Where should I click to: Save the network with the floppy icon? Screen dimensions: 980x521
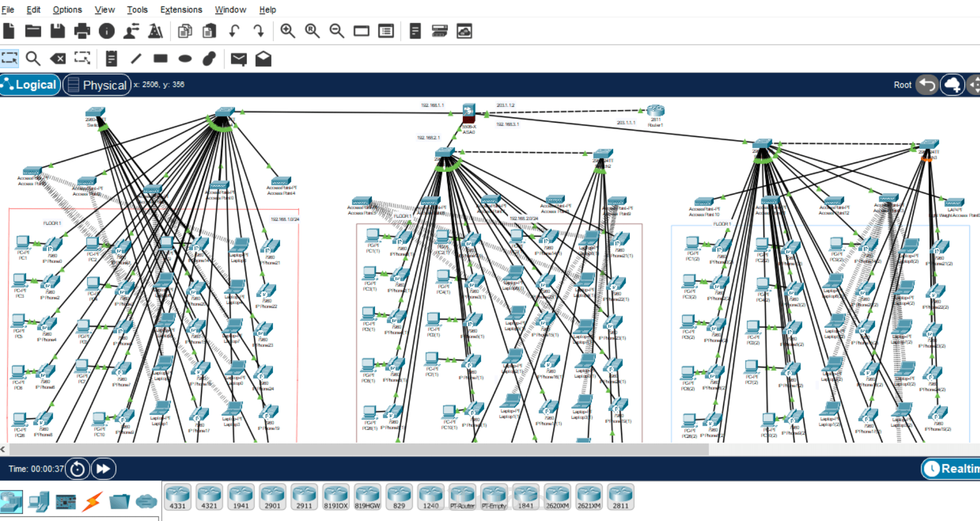[x=58, y=31]
